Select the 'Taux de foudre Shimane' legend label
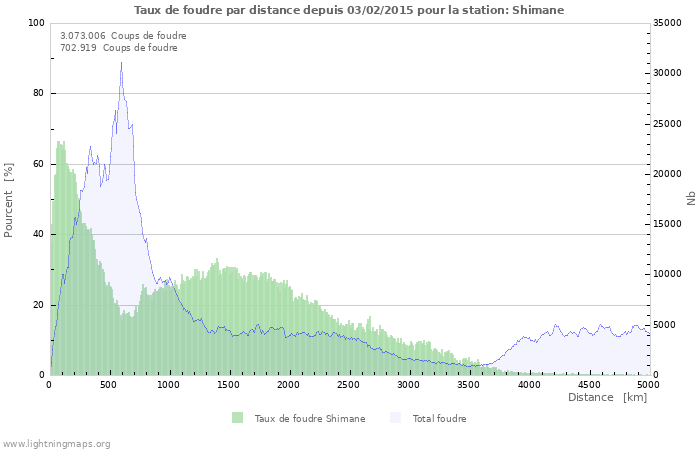This screenshot has height=450, width=700. pos(309,419)
